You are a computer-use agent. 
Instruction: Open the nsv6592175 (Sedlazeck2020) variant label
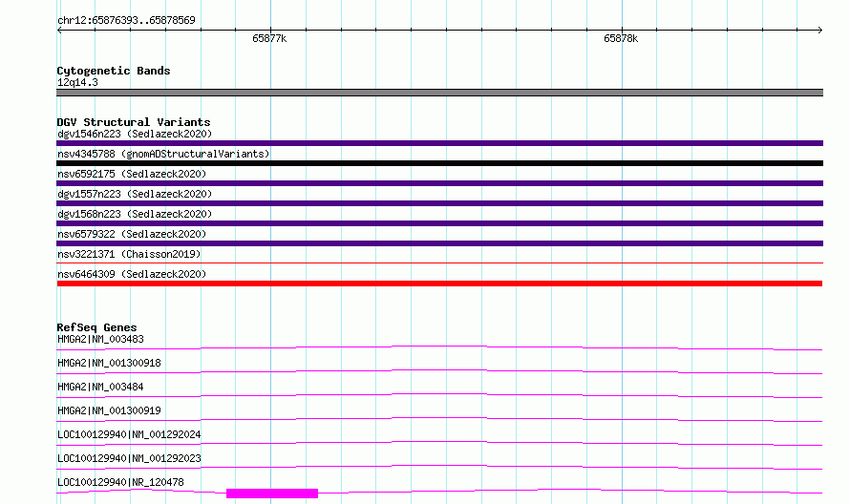click(132, 174)
